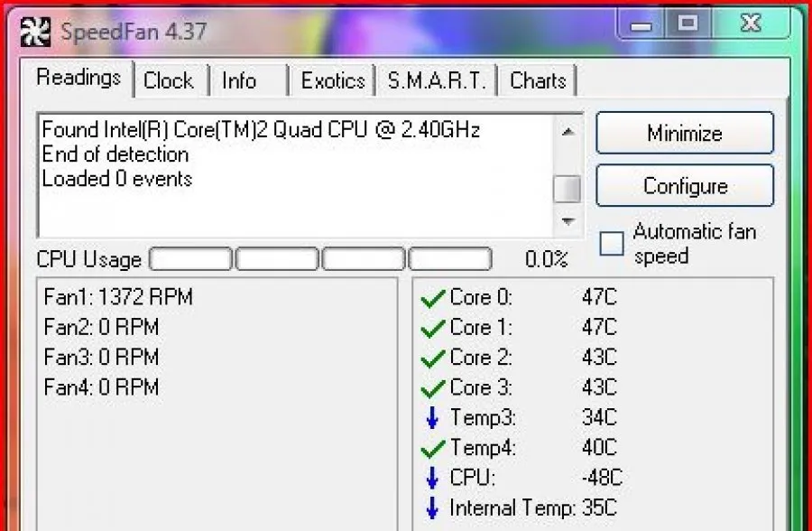The width and height of the screenshot is (812, 531).
Task: Click the log scrollbar thumb
Action: pos(567,190)
